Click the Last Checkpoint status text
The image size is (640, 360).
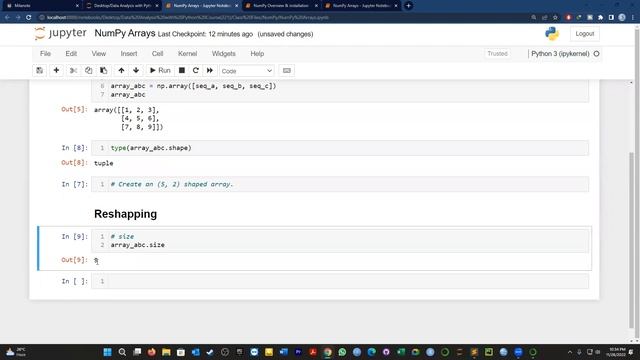tap(205, 34)
